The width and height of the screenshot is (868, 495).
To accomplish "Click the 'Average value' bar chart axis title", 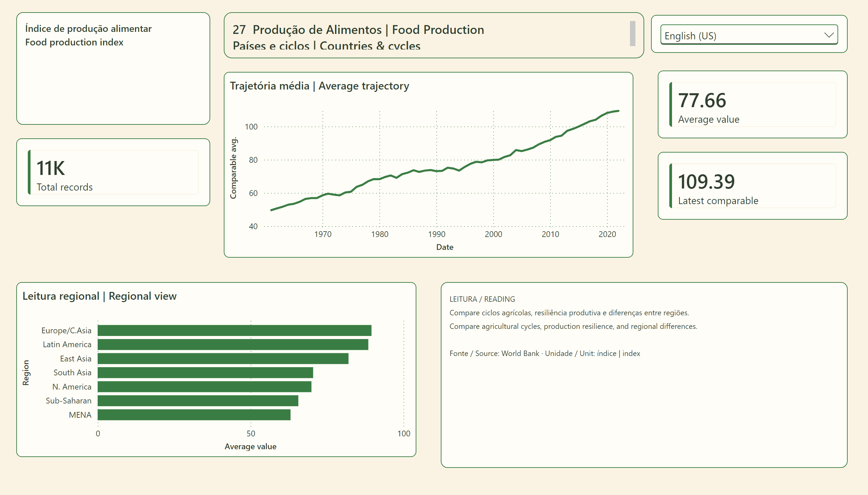I will [x=251, y=447].
